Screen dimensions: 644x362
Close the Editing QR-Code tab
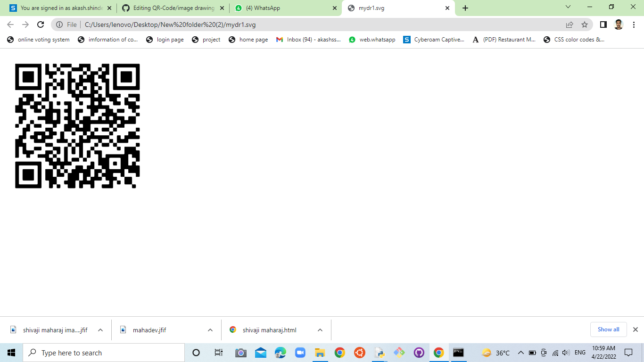[x=222, y=8]
